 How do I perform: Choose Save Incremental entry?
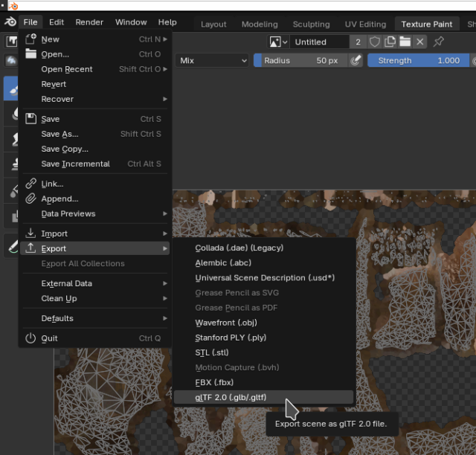tap(94, 164)
